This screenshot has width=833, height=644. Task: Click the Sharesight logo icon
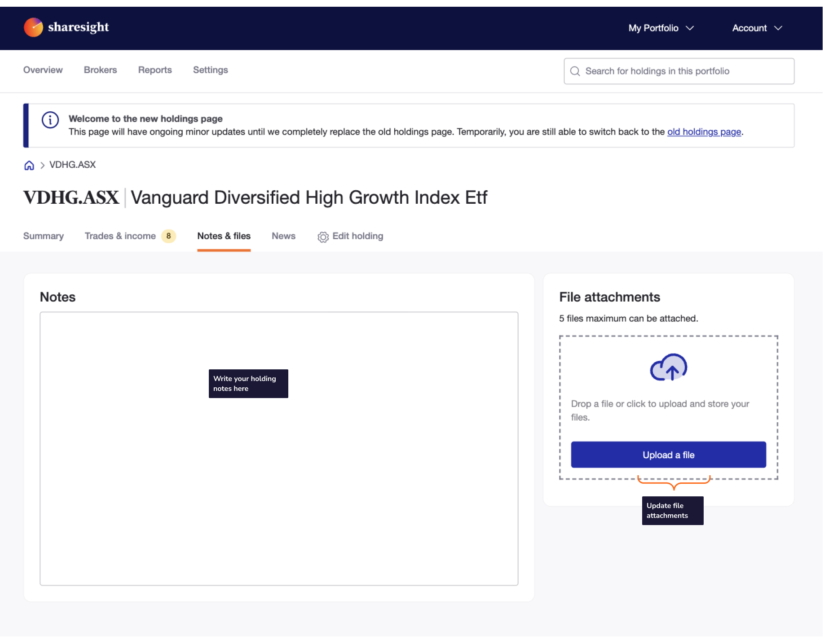[x=33, y=27]
